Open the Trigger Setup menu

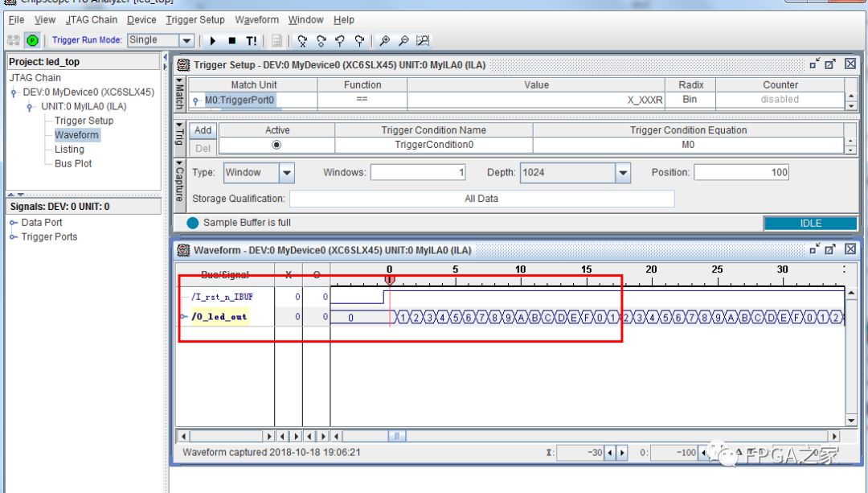195,20
